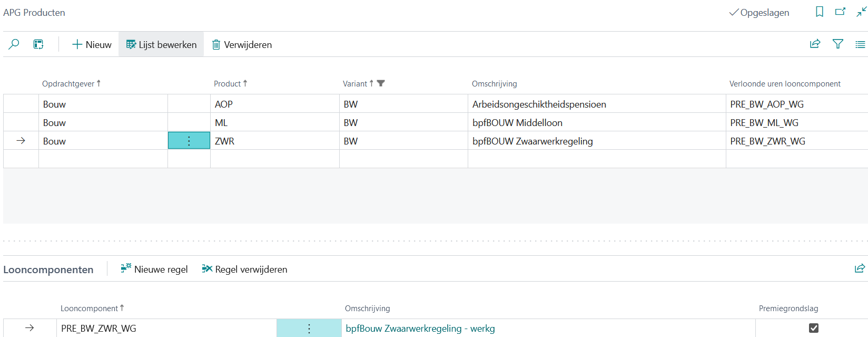Image resolution: width=868 pixels, height=337 pixels.
Task: Click Nieuwe regel in Looncomponenten
Action: click(154, 269)
